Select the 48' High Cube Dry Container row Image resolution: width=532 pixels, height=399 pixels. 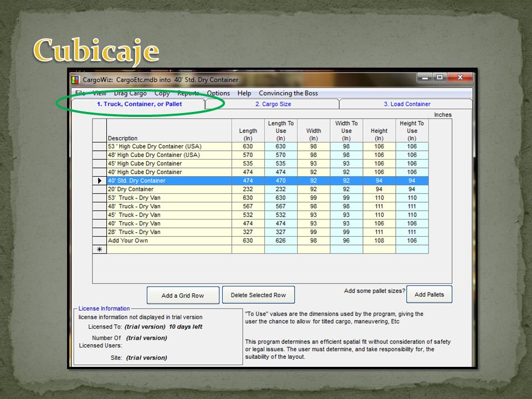(260, 155)
